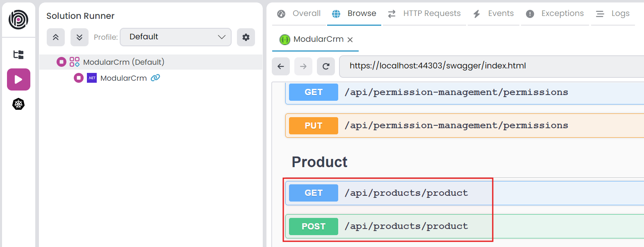Switch to the Exceptions tab

tap(555, 14)
